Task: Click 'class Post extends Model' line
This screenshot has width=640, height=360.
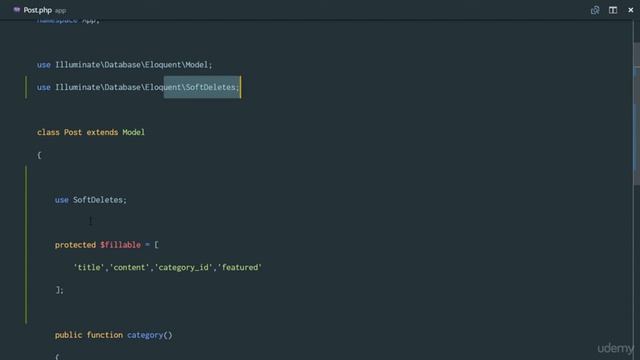Action: pyautogui.click(x=91, y=132)
